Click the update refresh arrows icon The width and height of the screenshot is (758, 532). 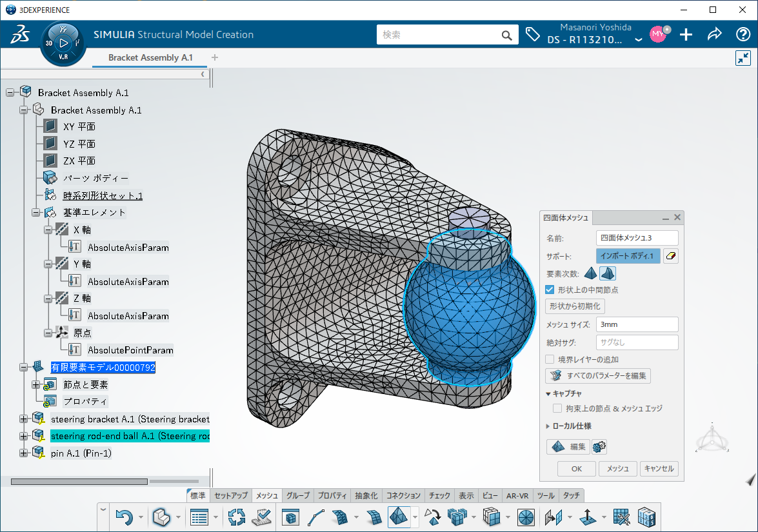pos(237,517)
